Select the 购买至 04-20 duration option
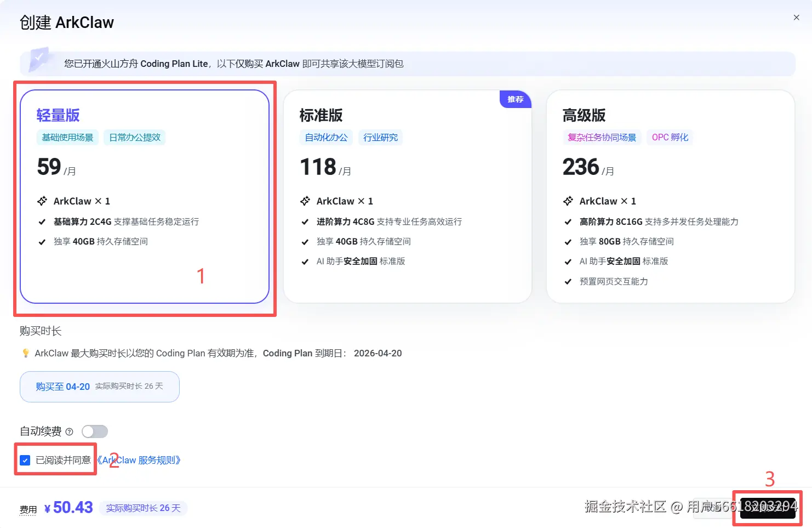Screen dimensions: 812x528 [99, 387]
